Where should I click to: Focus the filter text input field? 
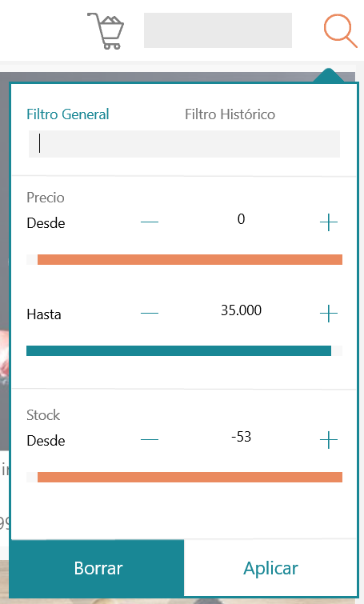click(184, 144)
